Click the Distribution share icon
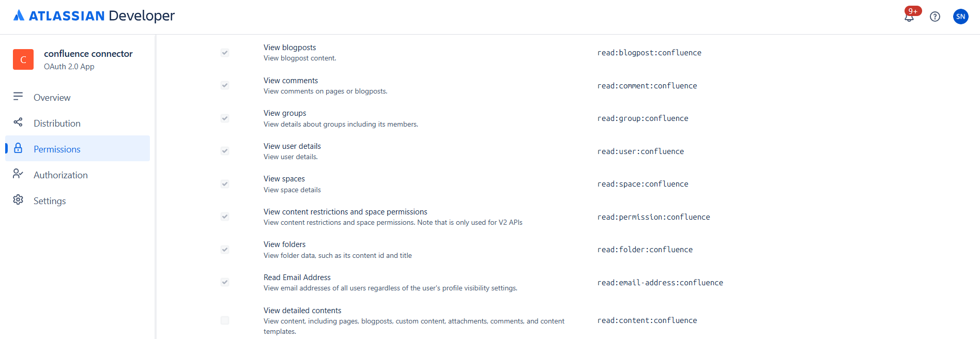The image size is (980, 339). 18,122
